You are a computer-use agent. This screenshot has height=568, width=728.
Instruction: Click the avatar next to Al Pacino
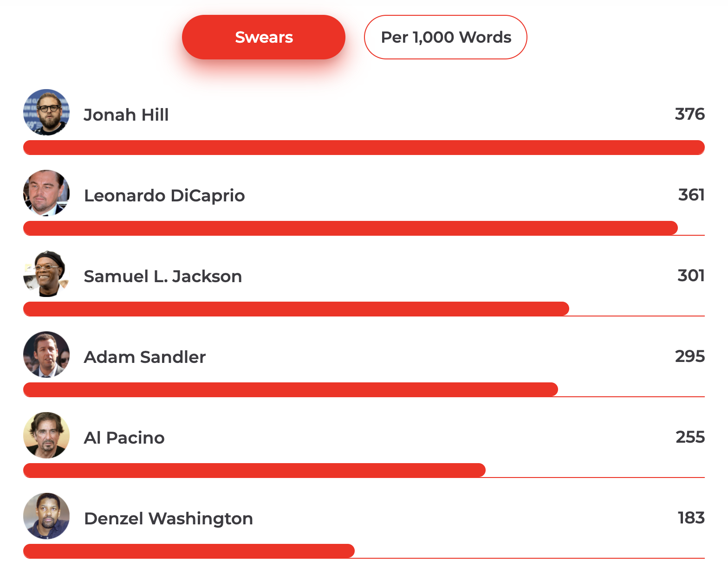46,435
